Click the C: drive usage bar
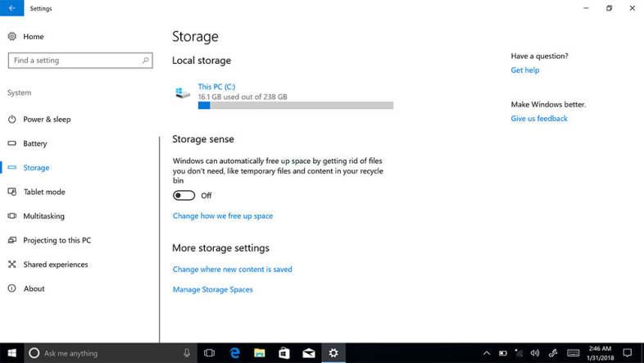Image resolution: width=644 pixels, height=363 pixels. point(295,105)
